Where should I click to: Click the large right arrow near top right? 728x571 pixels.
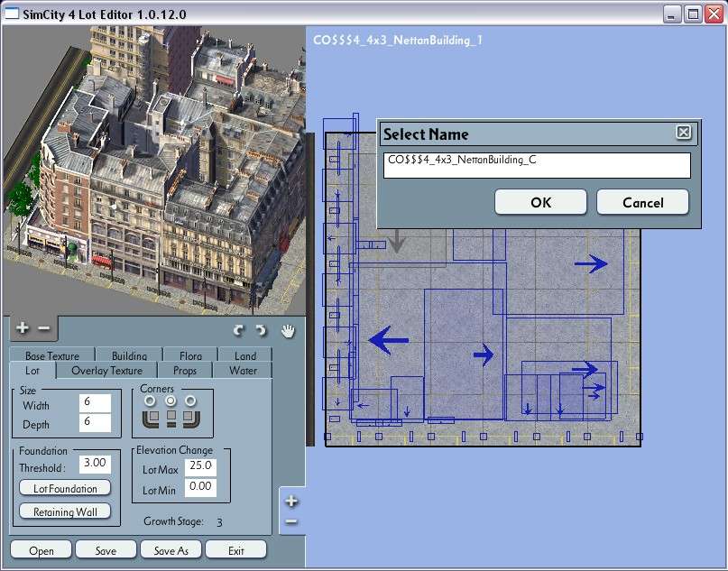point(591,263)
